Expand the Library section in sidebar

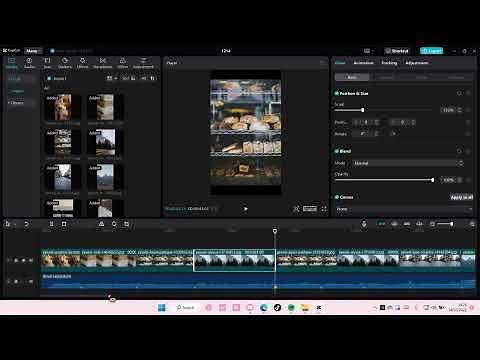click(x=16, y=103)
